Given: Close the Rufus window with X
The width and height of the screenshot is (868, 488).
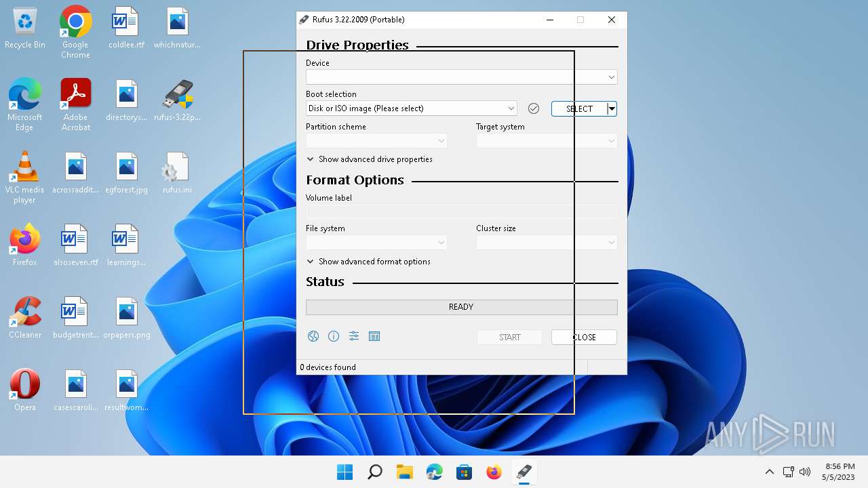Looking at the screenshot, I should [x=612, y=20].
